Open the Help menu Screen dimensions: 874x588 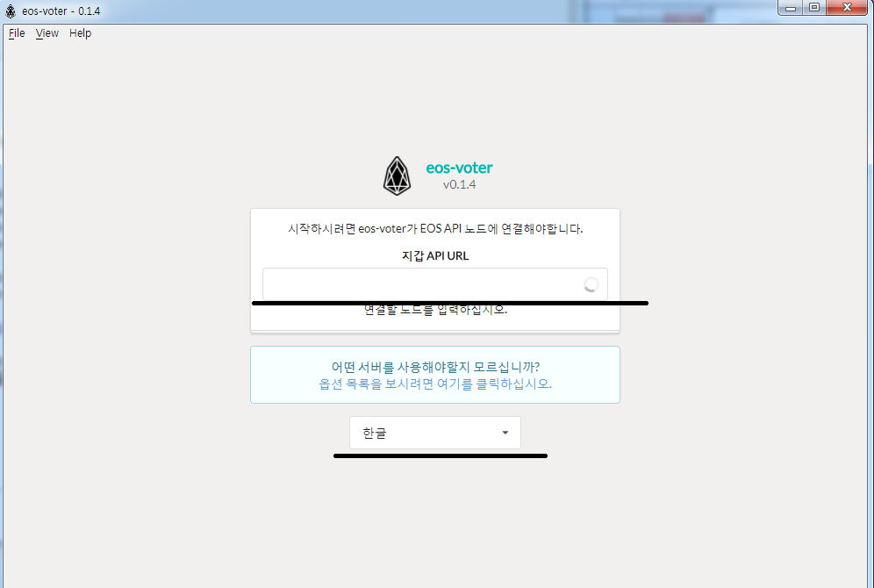[80, 33]
